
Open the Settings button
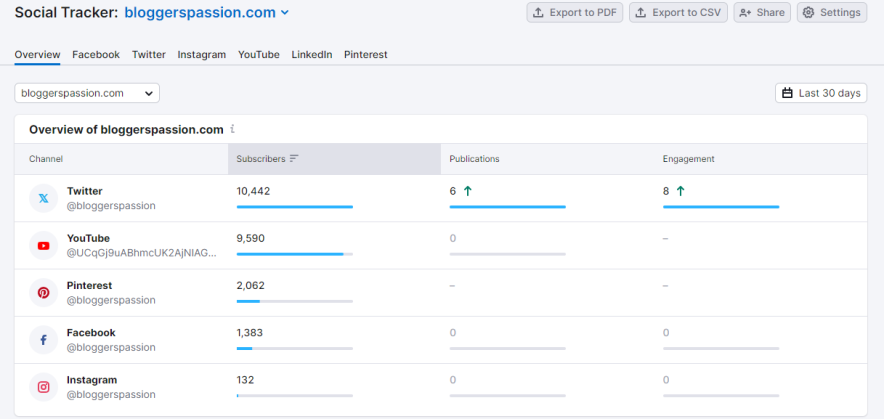point(832,12)
